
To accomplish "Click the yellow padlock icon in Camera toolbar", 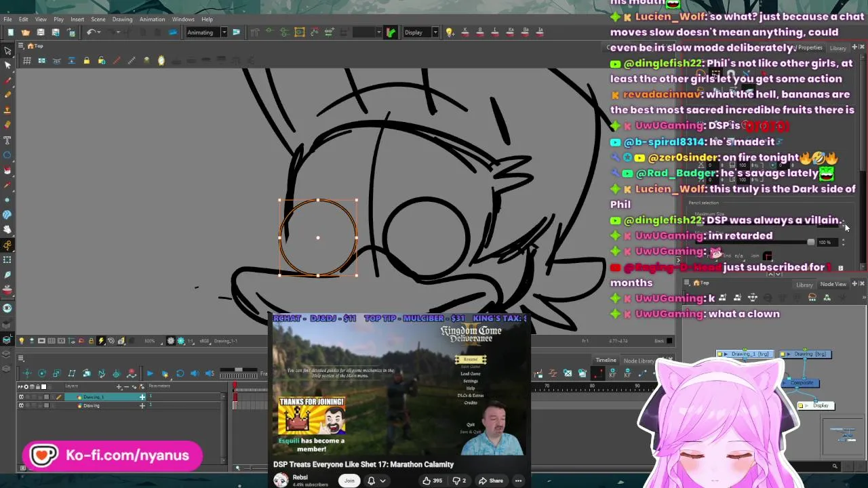I will coord(86,61).
